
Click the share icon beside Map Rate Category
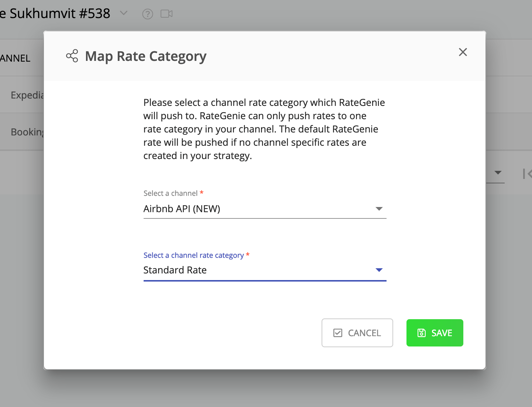(72, 56)
